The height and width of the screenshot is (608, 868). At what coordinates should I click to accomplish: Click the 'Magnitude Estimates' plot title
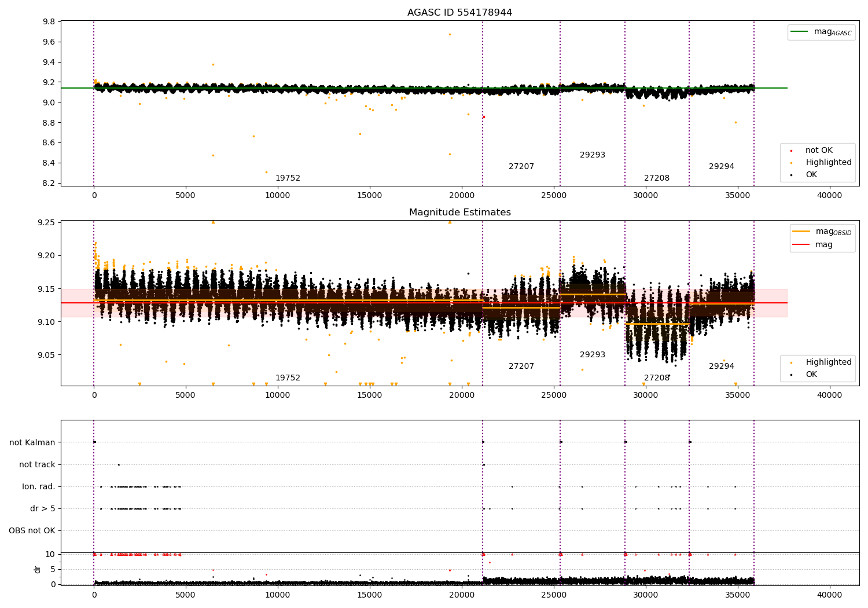tap(459, 213)
